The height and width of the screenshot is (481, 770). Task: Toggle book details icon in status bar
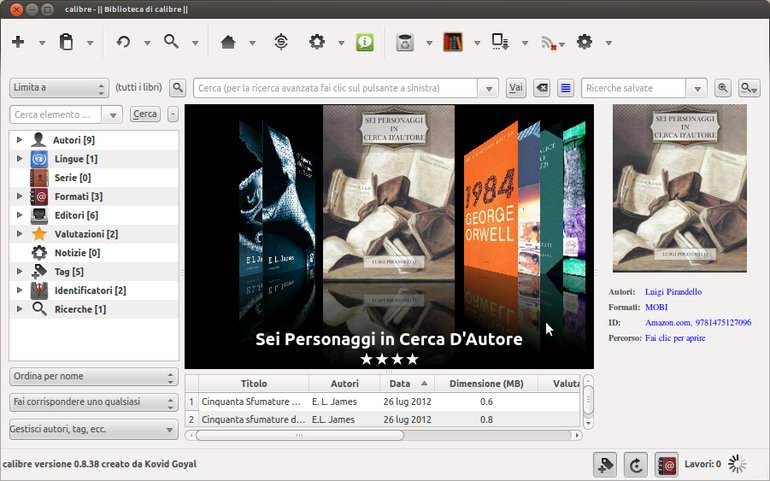(666, 465)
